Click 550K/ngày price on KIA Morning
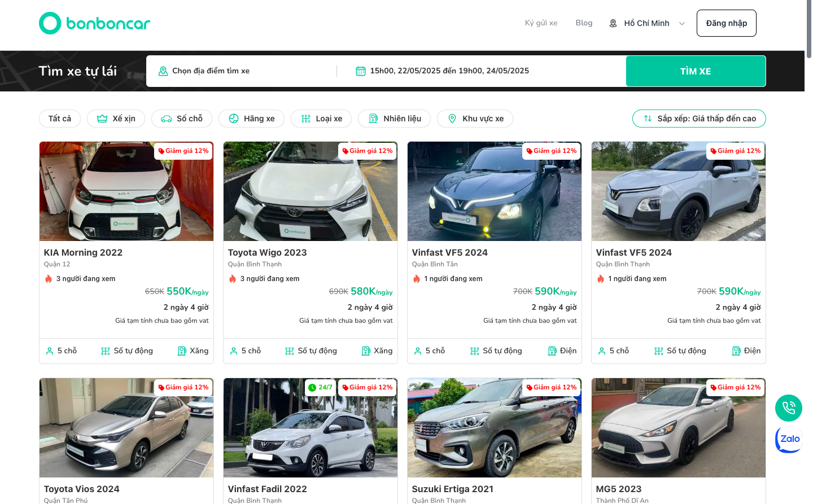 [187, 292]
